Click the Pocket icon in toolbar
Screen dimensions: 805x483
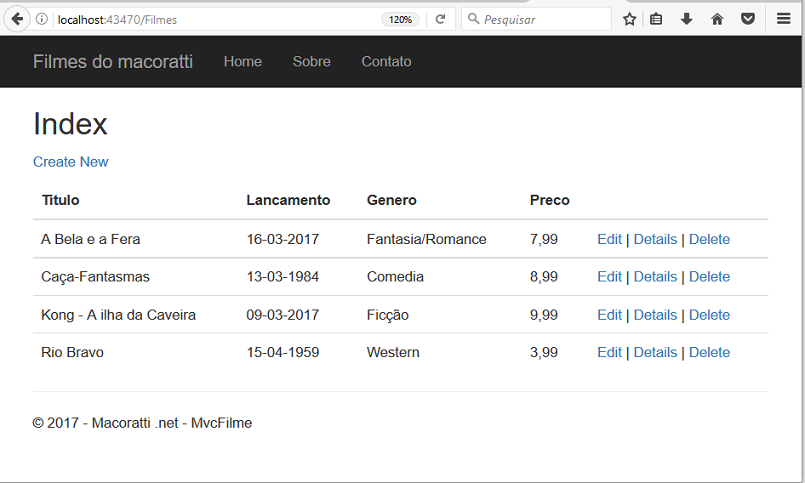click(x=748, y=20)
